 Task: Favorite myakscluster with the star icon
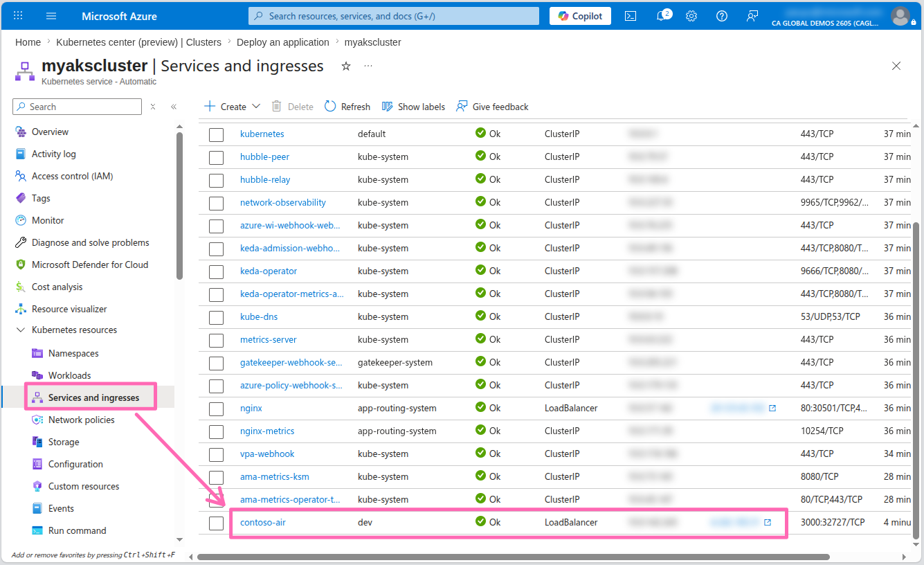click(x=346, y=66)
